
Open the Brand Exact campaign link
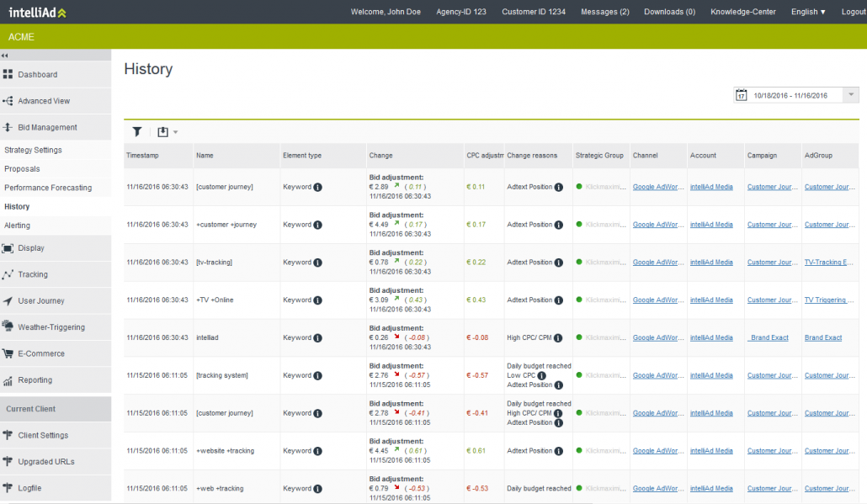coord(769,338)
